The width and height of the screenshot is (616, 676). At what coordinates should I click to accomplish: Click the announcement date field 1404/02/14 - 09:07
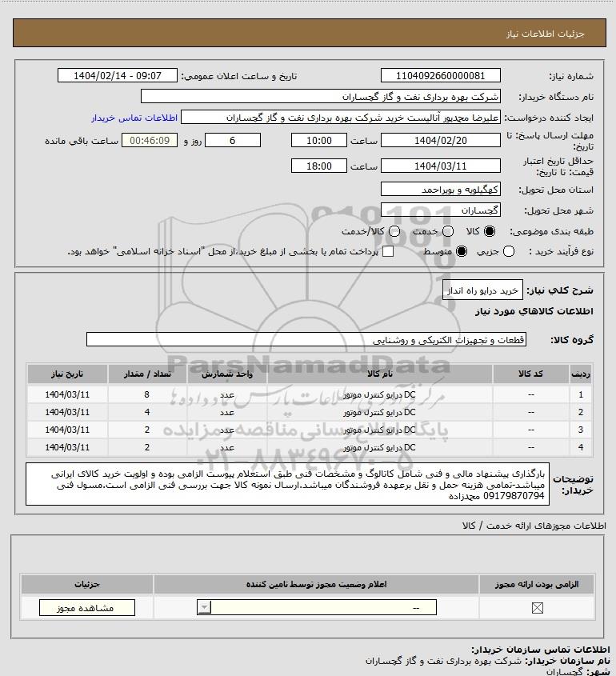tap(118, 75)
